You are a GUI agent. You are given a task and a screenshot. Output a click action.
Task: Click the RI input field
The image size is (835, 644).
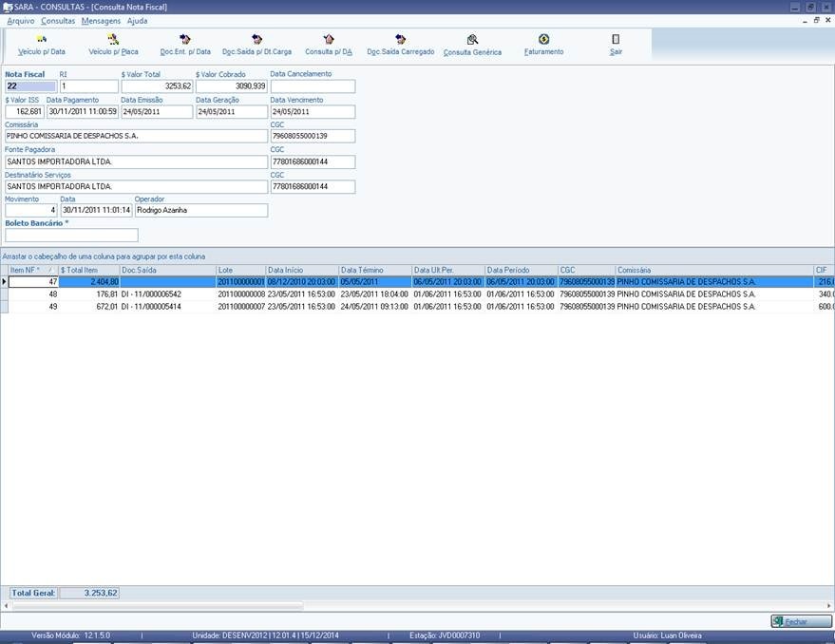tap(89, 86)
